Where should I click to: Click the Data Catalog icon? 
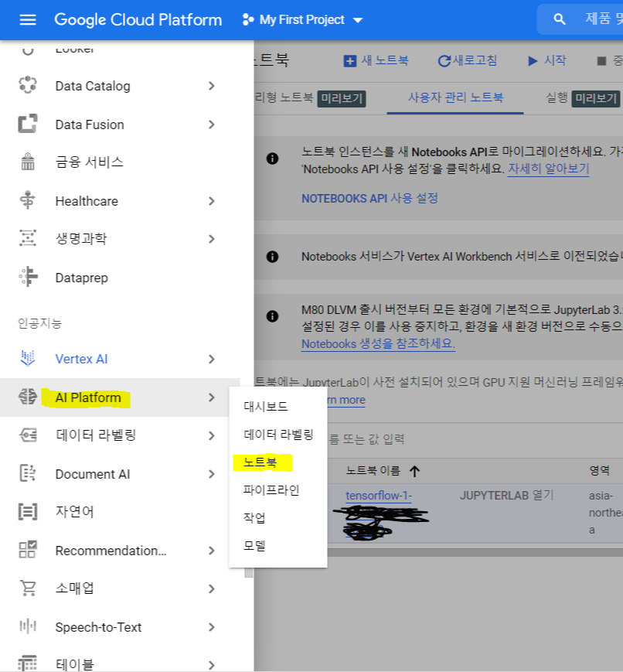click(28, 85)
